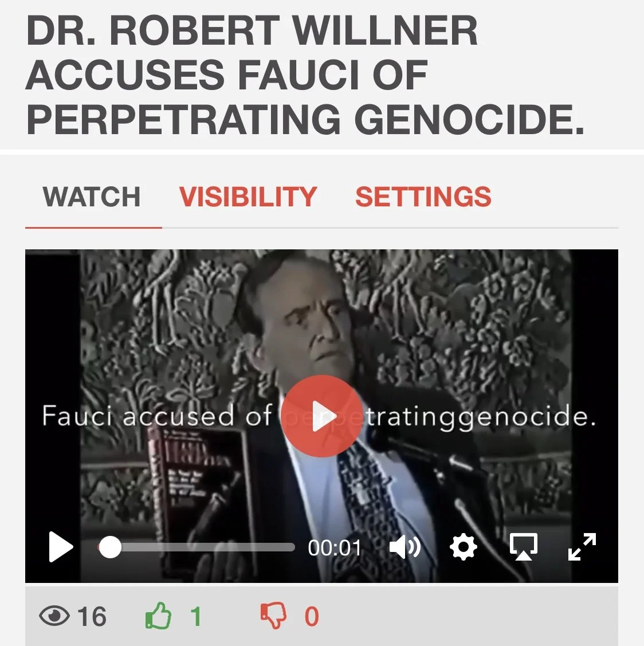Click the large red play button overlay

[321, 416]
